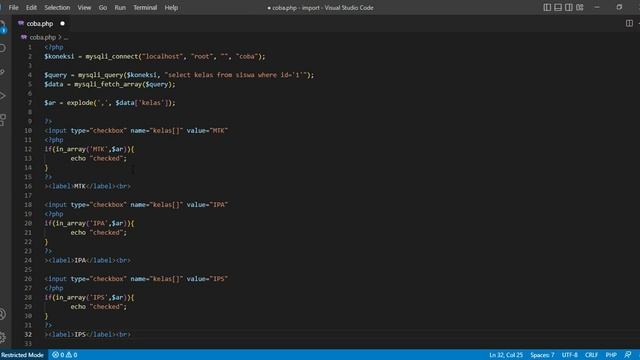Change language mode via PHP

[611, 355]
